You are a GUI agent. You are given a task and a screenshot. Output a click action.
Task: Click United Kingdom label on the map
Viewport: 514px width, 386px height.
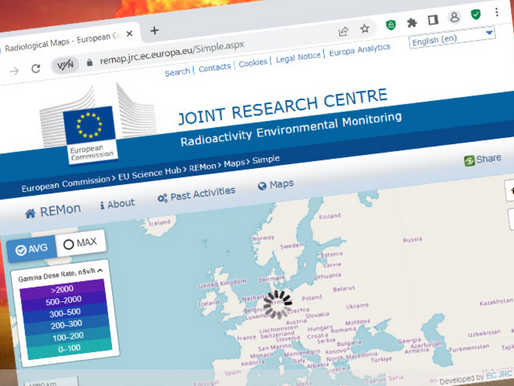pyautogui.click(x=222, y=283)
